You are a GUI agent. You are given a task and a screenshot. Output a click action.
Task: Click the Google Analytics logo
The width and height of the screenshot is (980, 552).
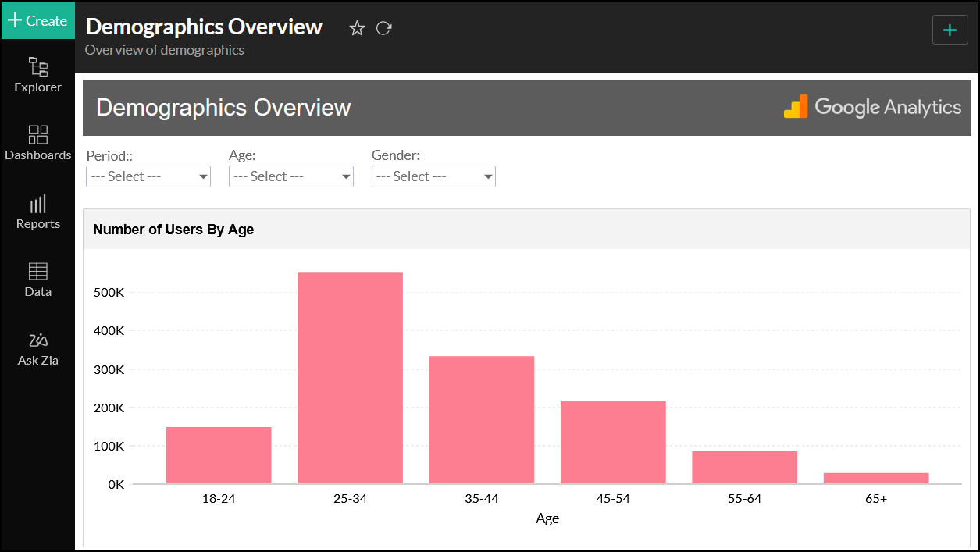[872, 107]
